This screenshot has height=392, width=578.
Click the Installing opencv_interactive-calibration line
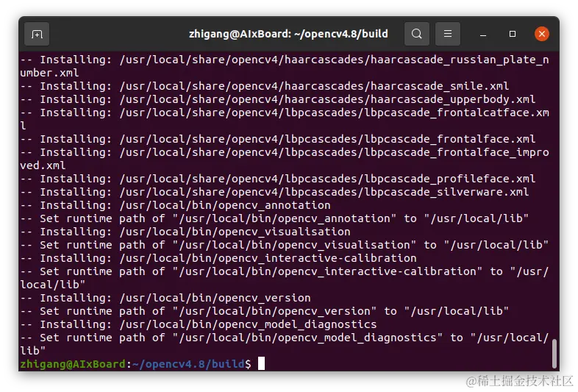coord(218,258)
